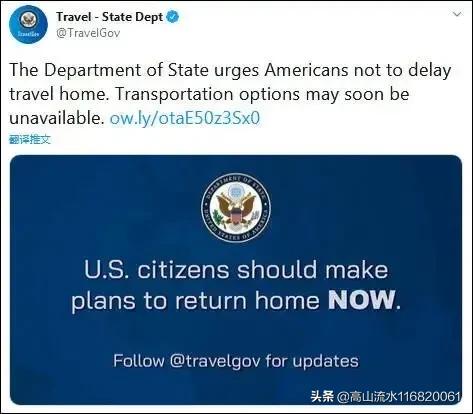This screenshot has width=473, height=414.
Task: Open the Travel - State Dept profile avatar
Action: point(28,24)
